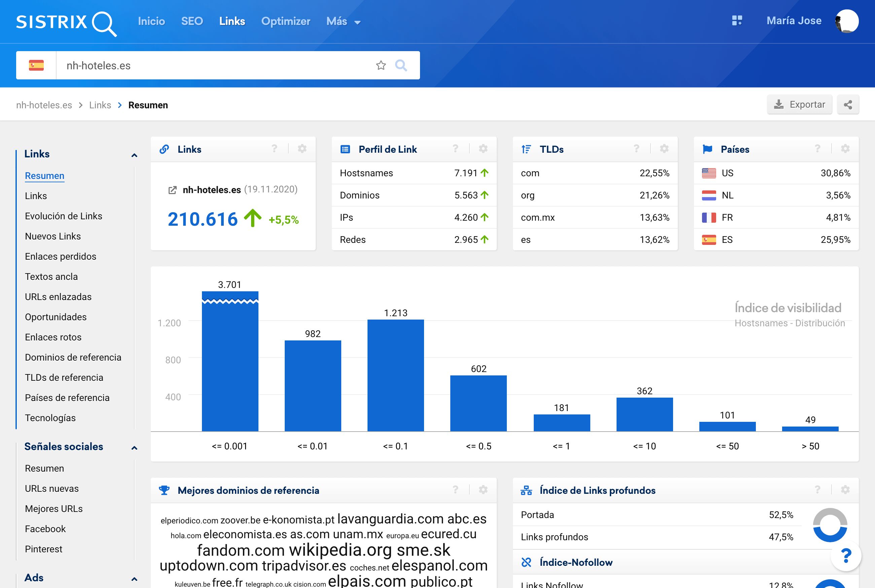Open settings gear on Países panel
This screenshot has width=875, height=588.
click(x=845, y=149)
